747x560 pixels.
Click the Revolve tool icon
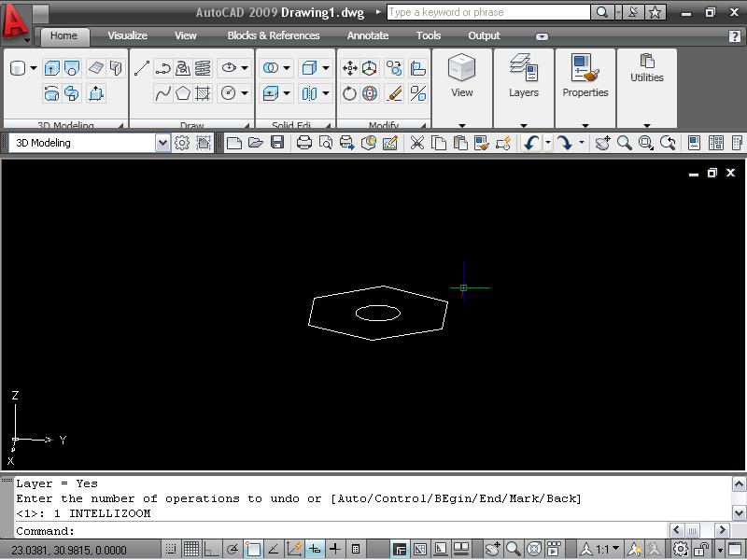pyautogui.click(x=51, y=93)
